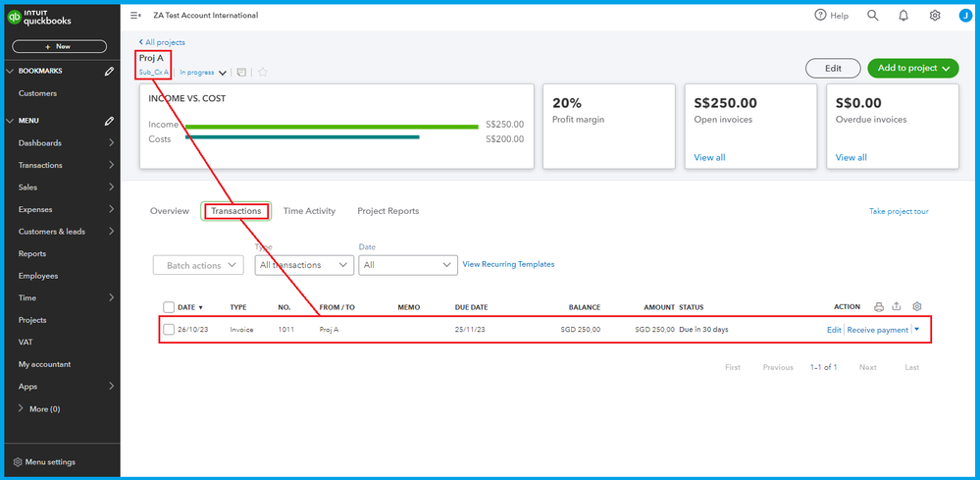Viewport: 980px width, 480px height.
Task: Open the Date filter dropdown
Action: click(408, 265)
